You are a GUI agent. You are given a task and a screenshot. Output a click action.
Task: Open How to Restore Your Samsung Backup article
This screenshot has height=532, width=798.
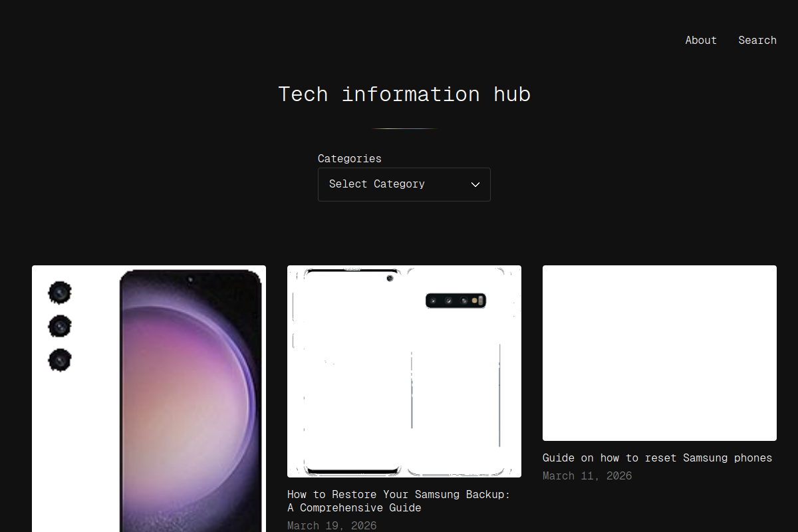click(x=399, y=501)
